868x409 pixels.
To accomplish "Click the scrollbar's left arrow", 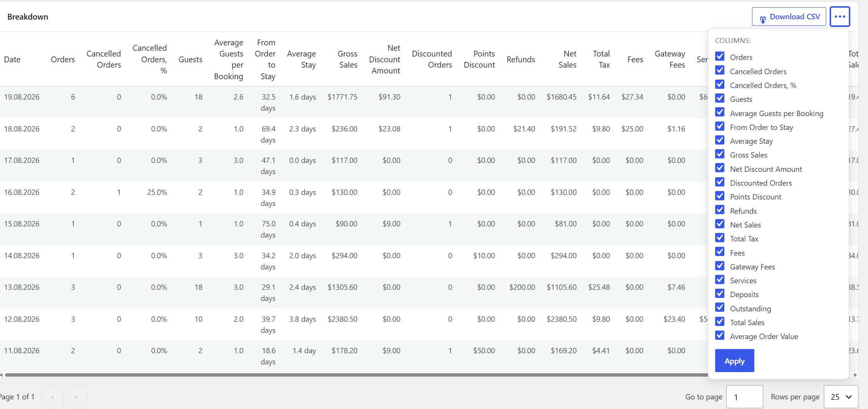I will click(x=2, y=375).
